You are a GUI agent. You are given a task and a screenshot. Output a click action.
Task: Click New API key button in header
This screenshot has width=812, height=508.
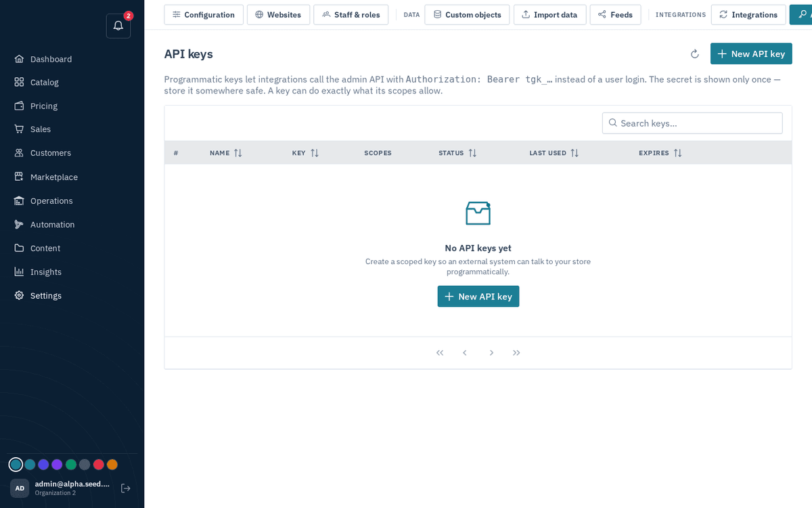coord(751,54)
